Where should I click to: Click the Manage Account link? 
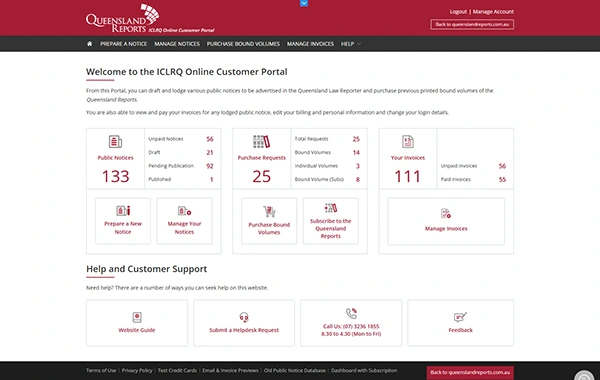tap(493, 11)
